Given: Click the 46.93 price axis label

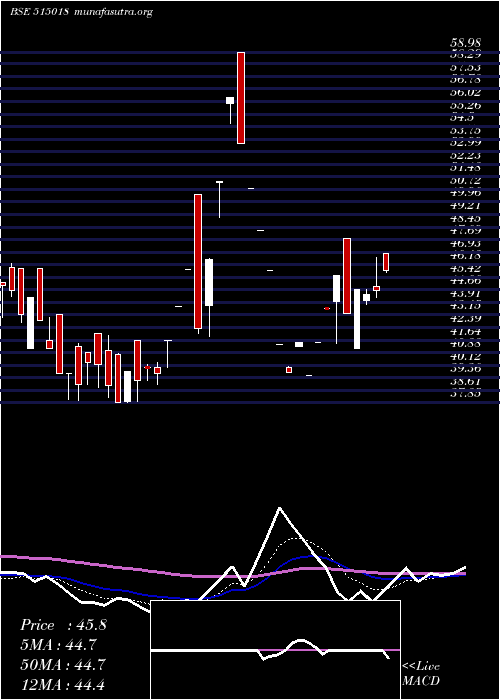Looking at the screenshot, I should coord(465,244).
